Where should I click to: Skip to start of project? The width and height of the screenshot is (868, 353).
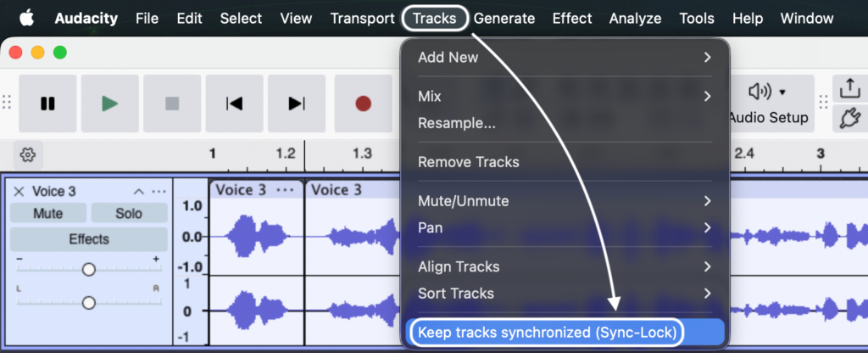point(234,104)
